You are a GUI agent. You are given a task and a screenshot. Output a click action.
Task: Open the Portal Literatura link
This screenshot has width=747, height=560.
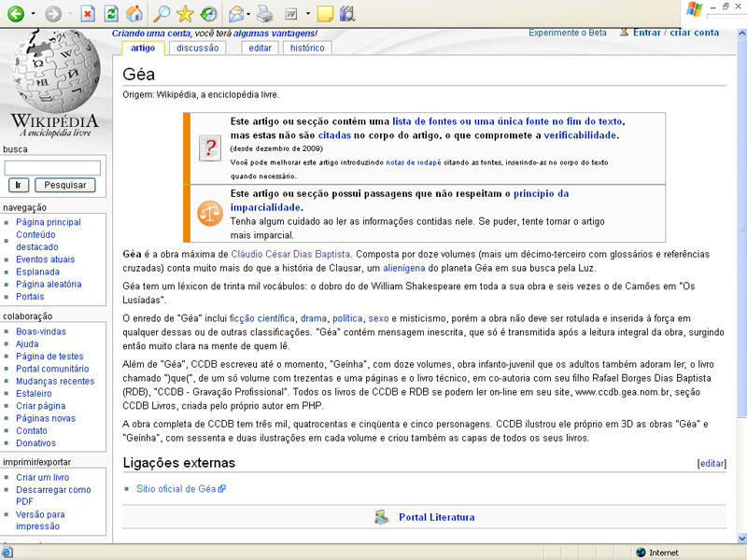[436, 517]
